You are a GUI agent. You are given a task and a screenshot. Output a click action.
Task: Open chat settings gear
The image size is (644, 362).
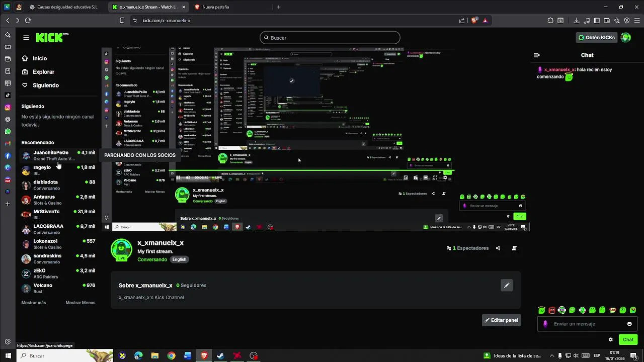pos(611,340)
